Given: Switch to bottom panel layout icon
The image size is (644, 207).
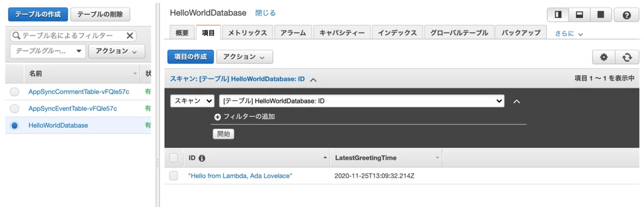Looking at the screenshot, I should click(x=579, y=15).
